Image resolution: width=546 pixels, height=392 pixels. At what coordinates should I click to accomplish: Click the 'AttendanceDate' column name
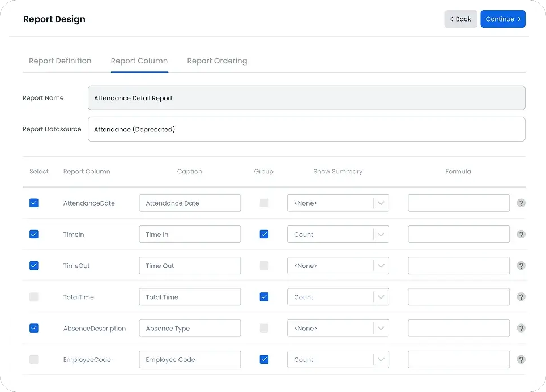coord(89,203)
